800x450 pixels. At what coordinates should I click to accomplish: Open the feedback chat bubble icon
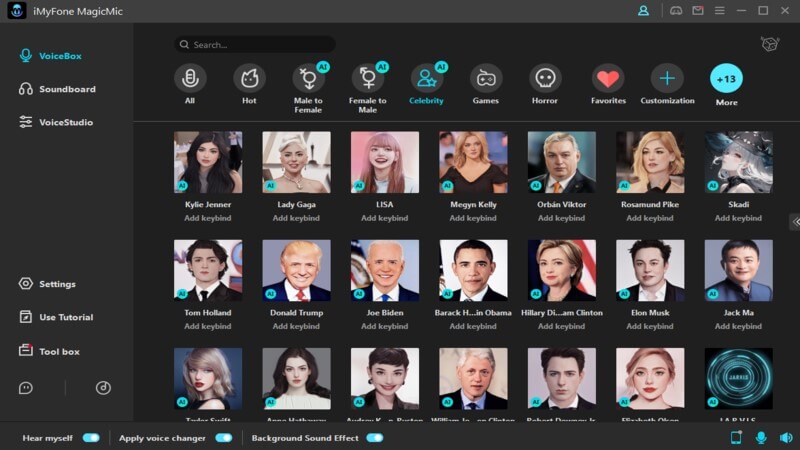point(26,388)
